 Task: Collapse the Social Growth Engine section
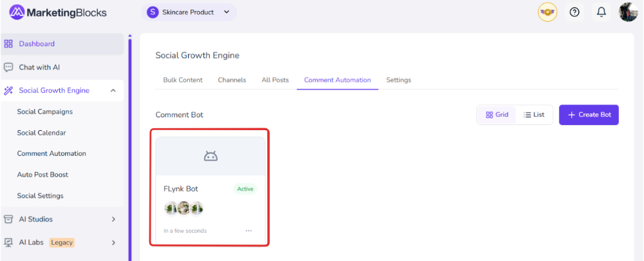tap(113, 91)
